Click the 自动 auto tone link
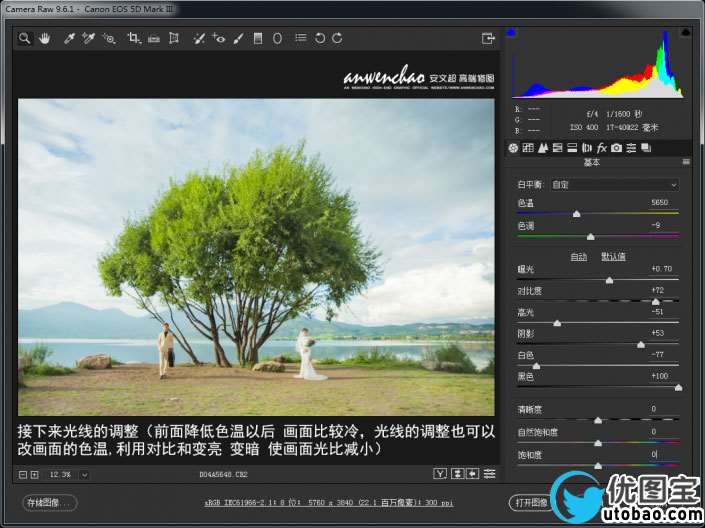This screenshot has width=705, height=528. pyautogui.click(x=579, y=257)
